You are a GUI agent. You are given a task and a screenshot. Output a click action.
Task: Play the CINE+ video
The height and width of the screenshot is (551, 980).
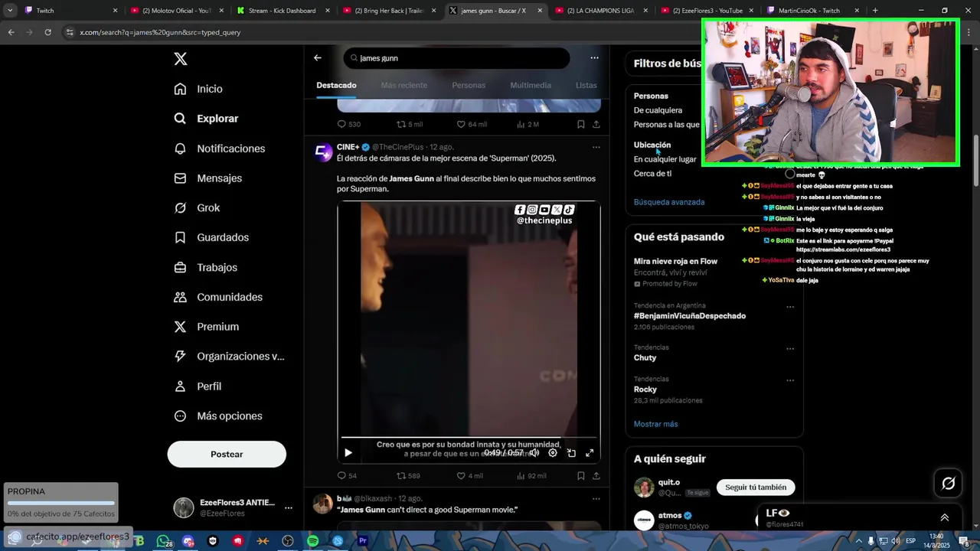[x=348, y=453]
